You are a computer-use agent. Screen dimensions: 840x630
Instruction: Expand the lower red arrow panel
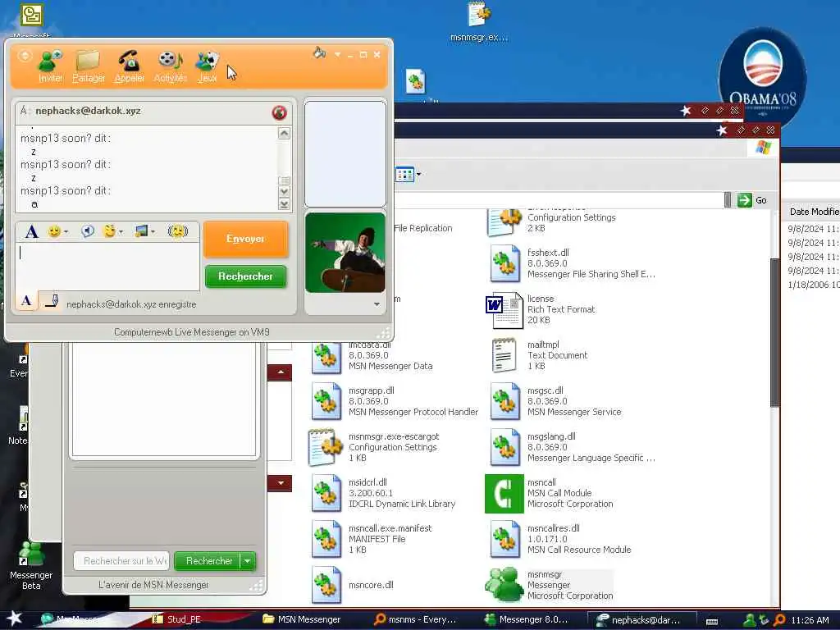pos(281,483)
